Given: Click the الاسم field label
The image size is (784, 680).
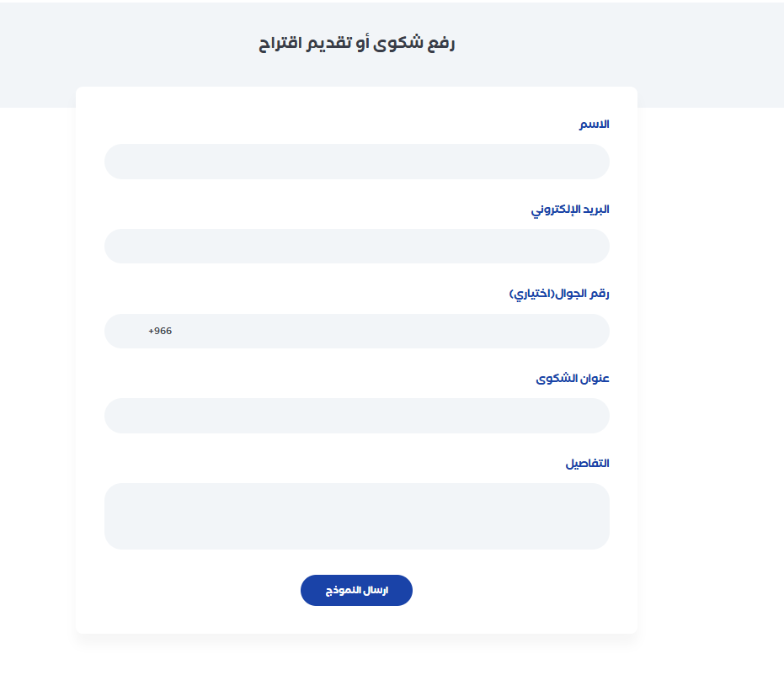Looking at the screenshot, I should point(593,125).
